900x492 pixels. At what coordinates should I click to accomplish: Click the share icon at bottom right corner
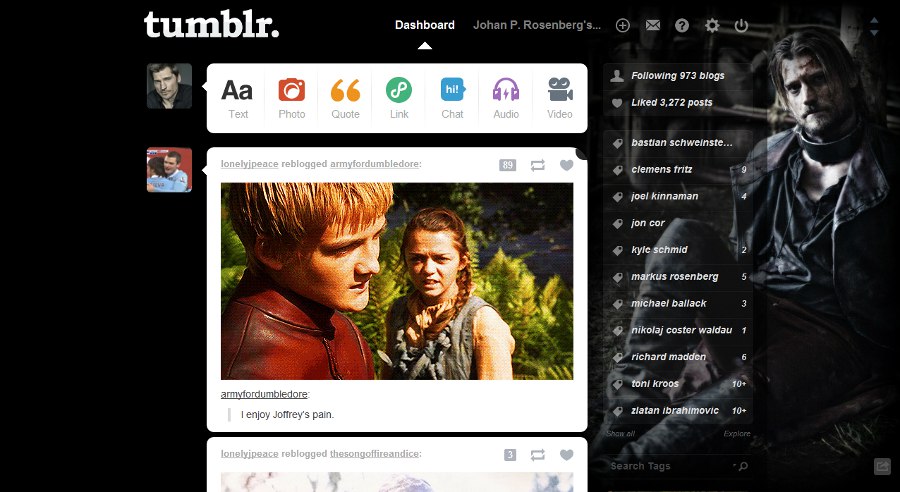(882, 466)
